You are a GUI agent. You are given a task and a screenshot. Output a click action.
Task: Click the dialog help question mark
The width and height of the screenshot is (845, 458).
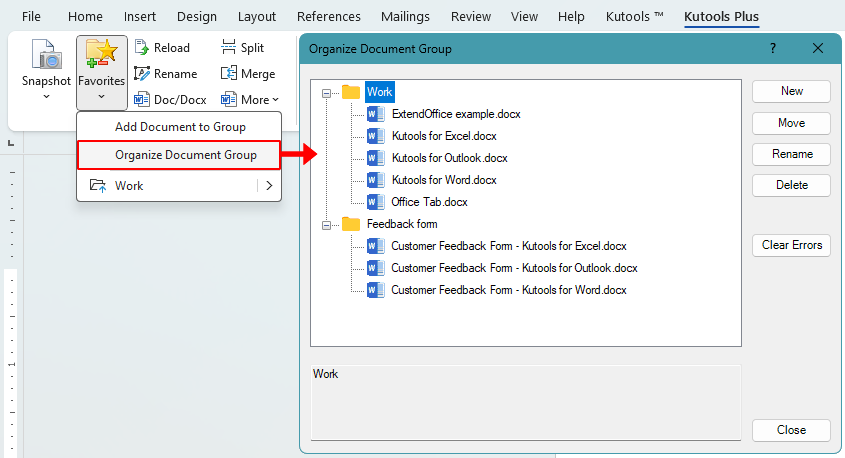point(773,48)
